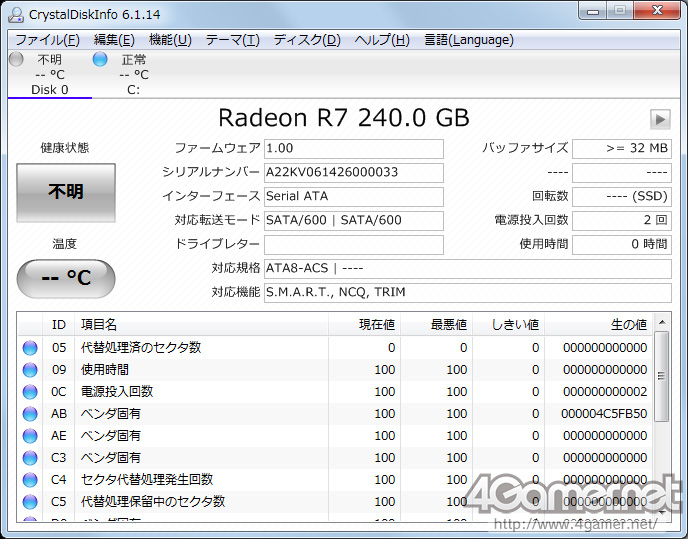Click blue status orb in C4 row
The image size is (688, 539).
tap(30, 480)
